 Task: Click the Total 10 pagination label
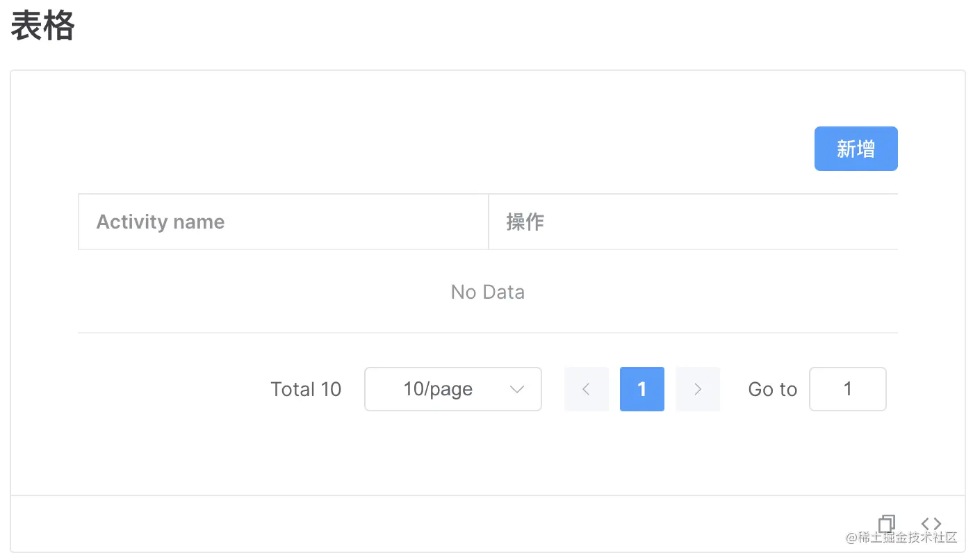coord(306,389)
